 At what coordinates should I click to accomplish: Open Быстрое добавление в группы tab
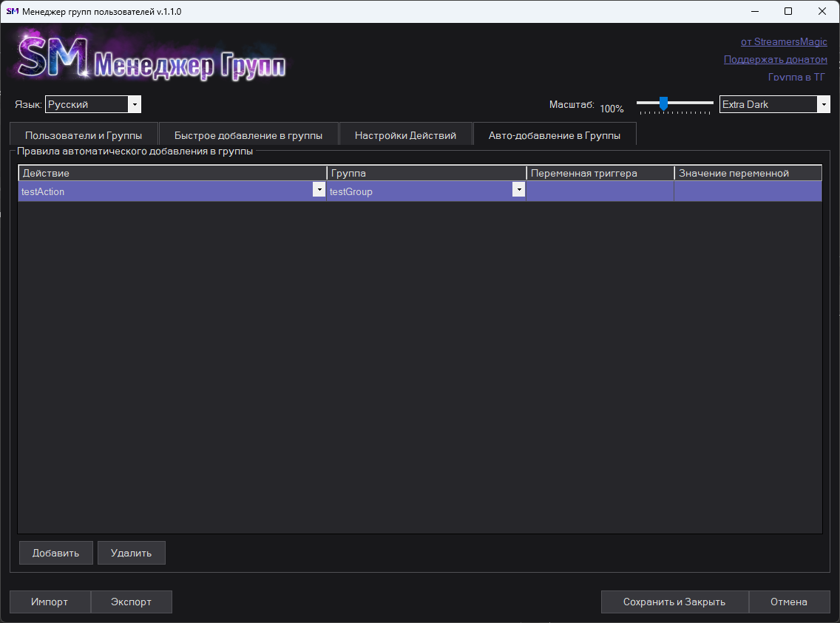point(248,135)
